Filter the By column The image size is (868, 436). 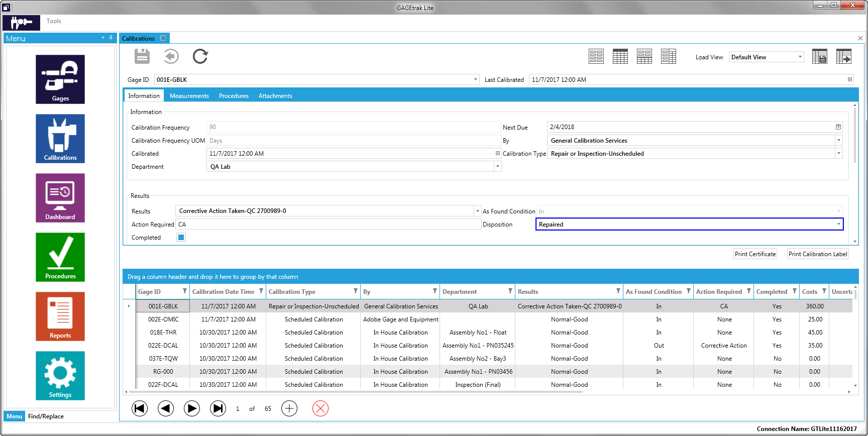tap(435, 291)
